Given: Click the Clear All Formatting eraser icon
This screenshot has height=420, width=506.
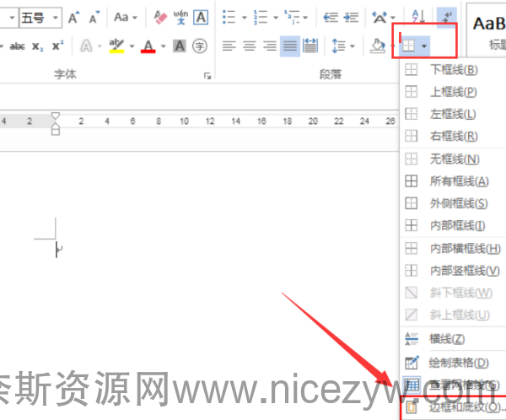Looking at the screenshot, I should [161, 17].
